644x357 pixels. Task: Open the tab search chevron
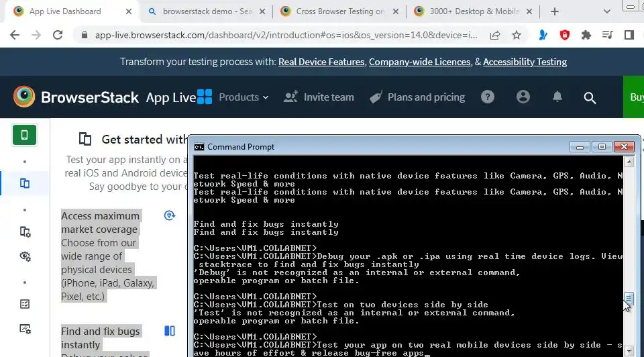coord(606,11)
